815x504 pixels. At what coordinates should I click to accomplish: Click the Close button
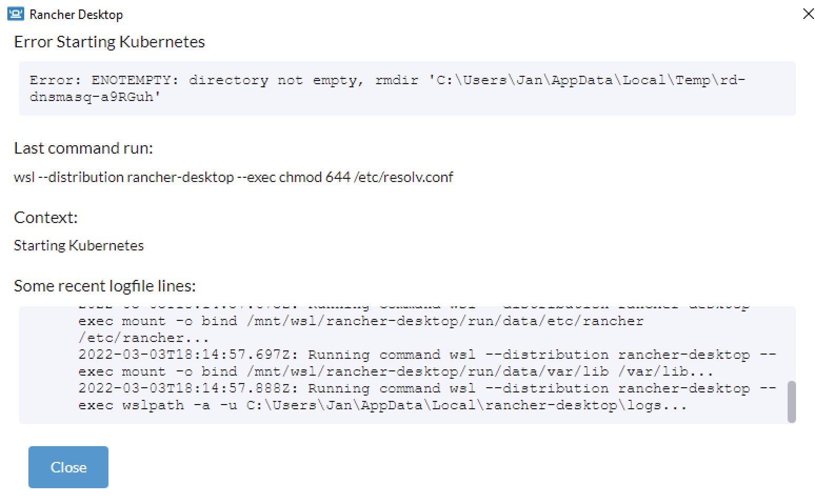click(x=68, y=467)
